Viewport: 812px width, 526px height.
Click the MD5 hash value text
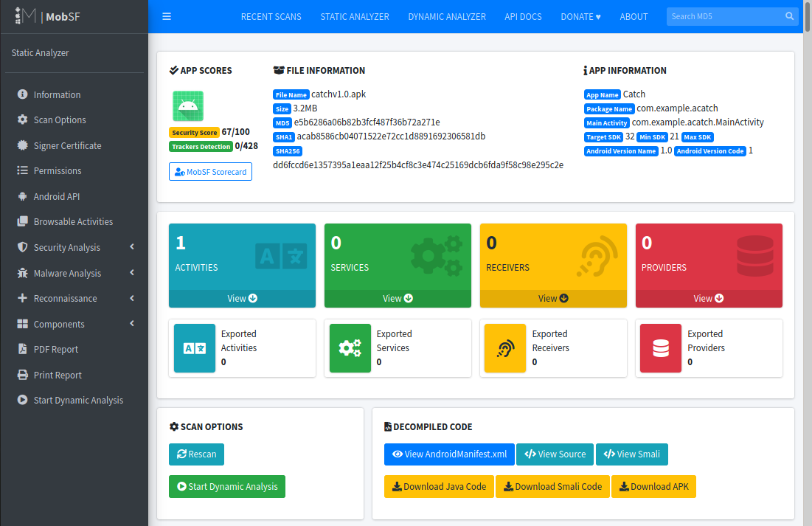tap(367, 122)
